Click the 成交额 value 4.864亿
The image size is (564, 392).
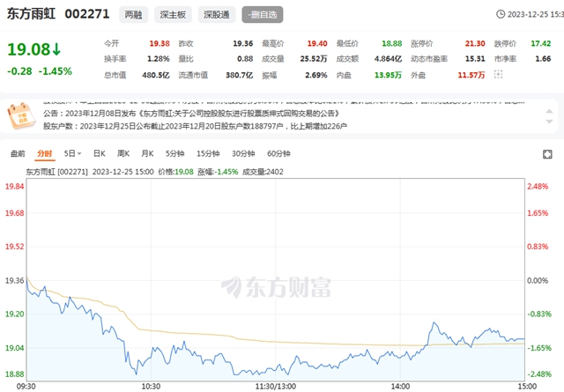coord(388,59)
